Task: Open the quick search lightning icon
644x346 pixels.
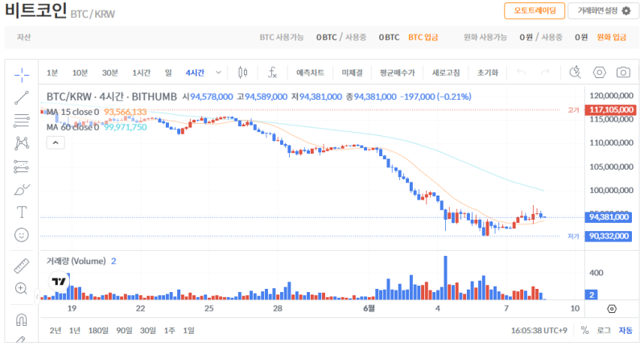Action: (x=575, y=72)
